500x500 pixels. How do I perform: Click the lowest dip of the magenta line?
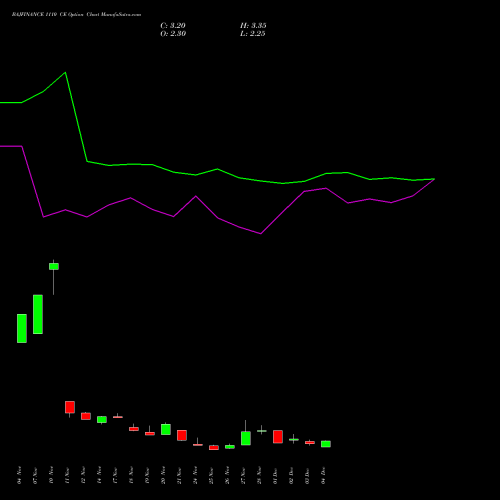pyautogui.click(x=261, y=234)
